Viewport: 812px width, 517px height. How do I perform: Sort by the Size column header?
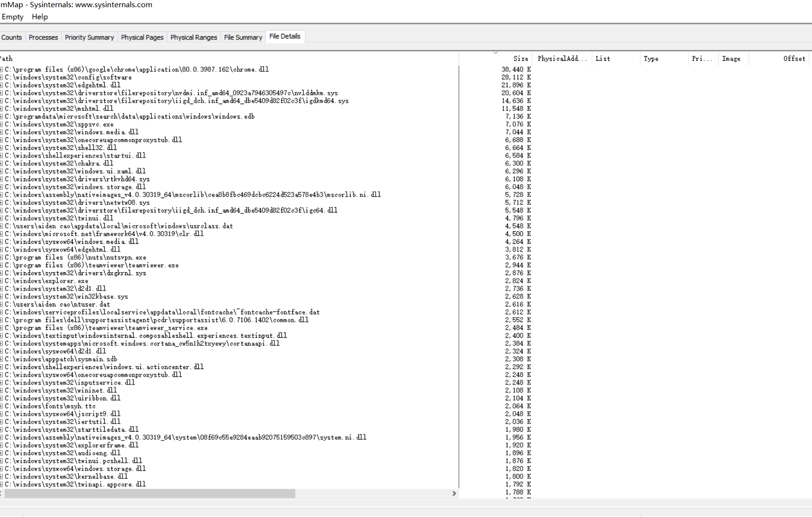click(x=495, y=58)
